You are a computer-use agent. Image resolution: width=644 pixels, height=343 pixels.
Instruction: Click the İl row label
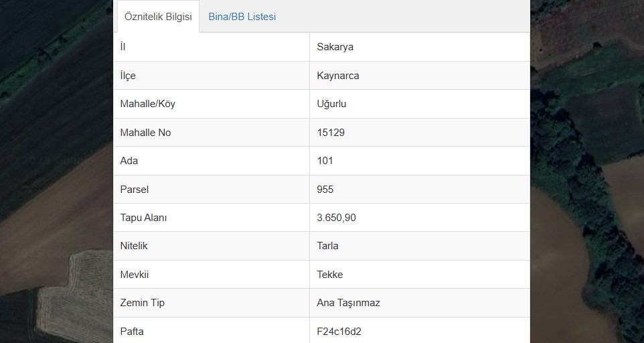click(123, 47)
